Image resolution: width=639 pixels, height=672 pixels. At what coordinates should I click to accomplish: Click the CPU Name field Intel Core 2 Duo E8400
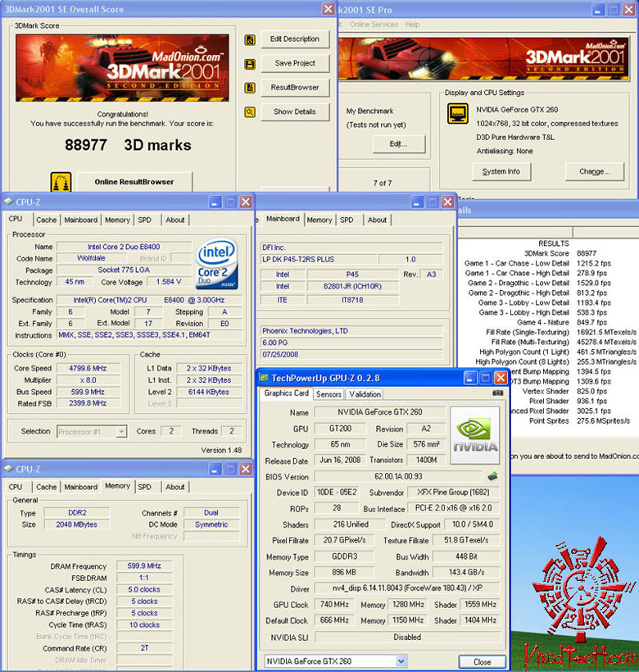[x=124, y=247]
